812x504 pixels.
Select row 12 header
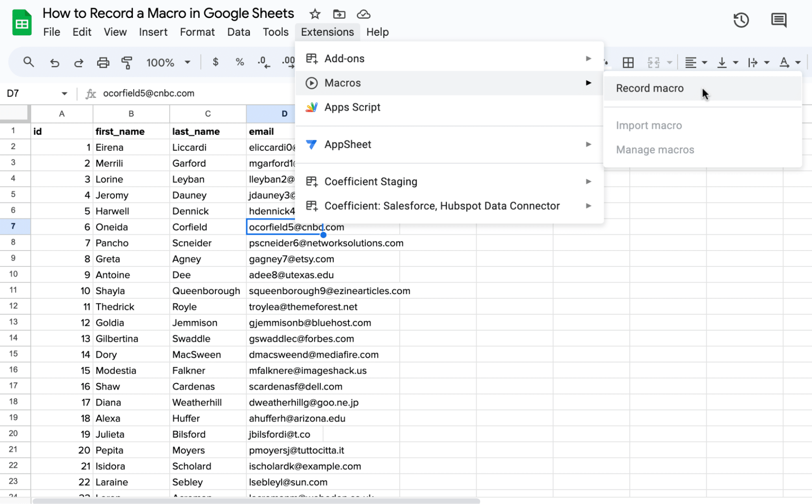[x=13, y=306]
